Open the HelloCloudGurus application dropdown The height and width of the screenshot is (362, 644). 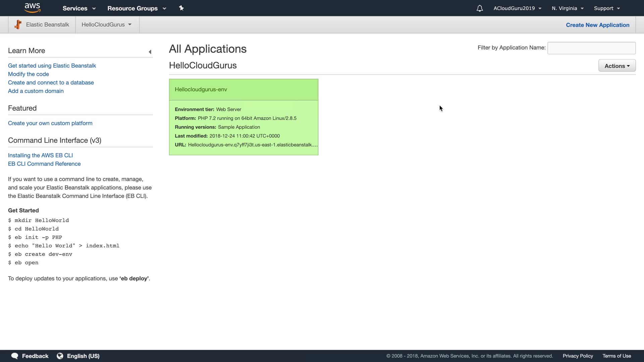(x=106, y=24)
